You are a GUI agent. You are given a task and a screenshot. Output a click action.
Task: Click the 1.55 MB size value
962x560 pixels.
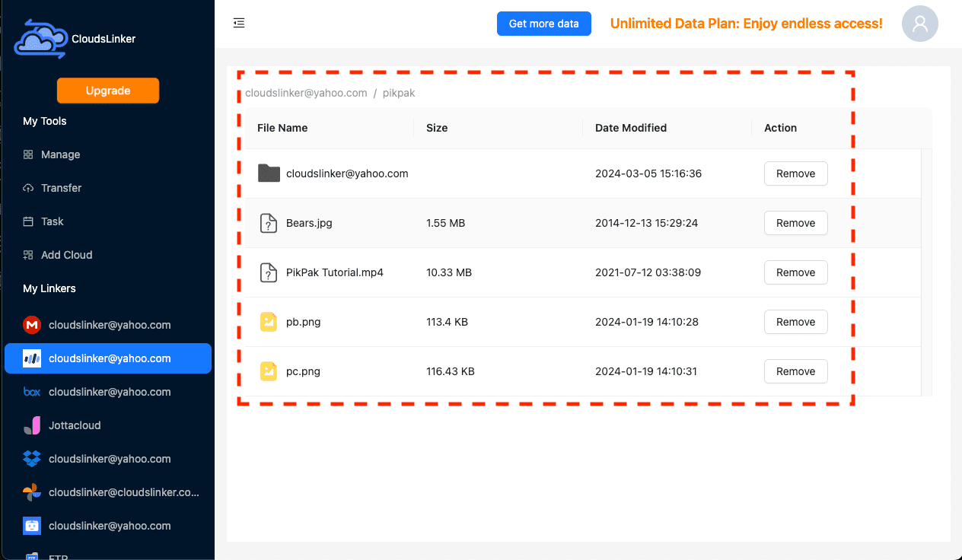click(446, 223)
